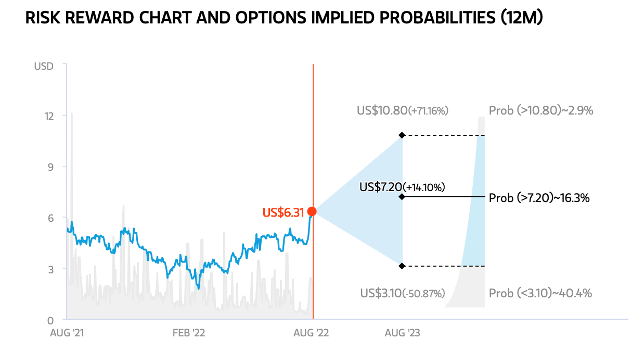This screenshot has width=644, height=352.
Task: Click the diamond marker at US$3.10 target
Action: 402,266
